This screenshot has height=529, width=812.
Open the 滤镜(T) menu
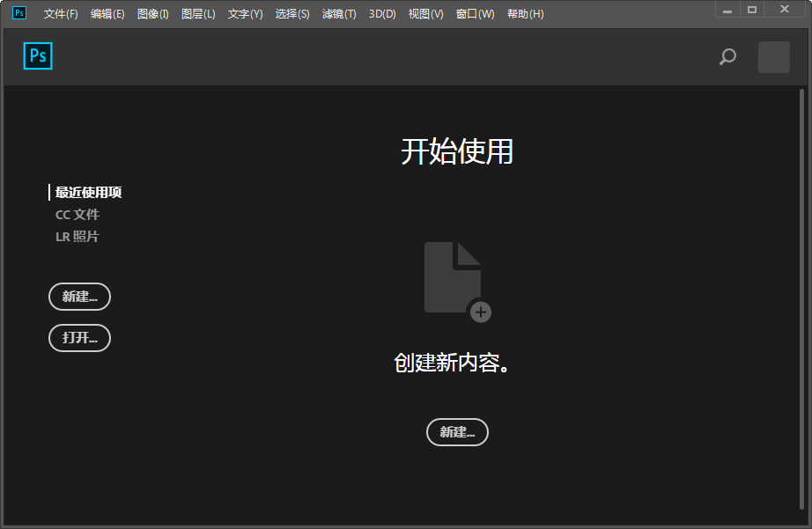339,14
